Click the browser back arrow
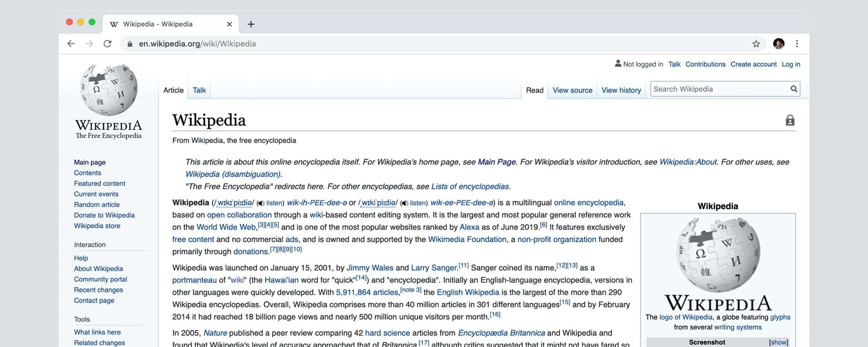868x347 pixels. [71, 44]
